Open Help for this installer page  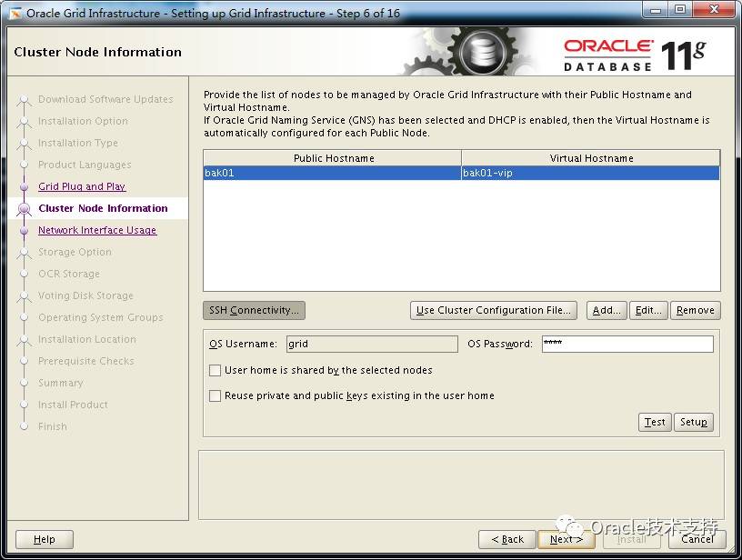45,539
